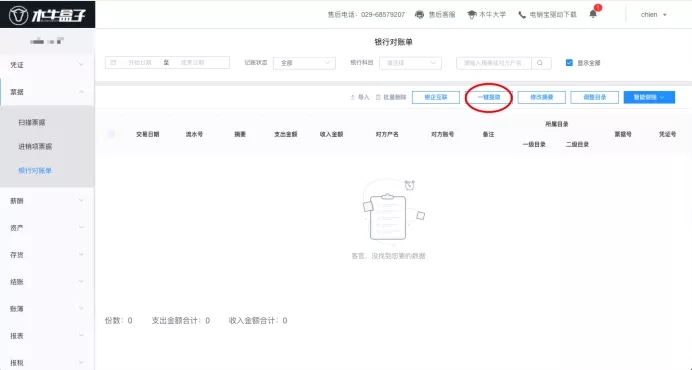Click the 凭证号 column header
This screenshot has width=692, height=370.
tap(667, 134)
